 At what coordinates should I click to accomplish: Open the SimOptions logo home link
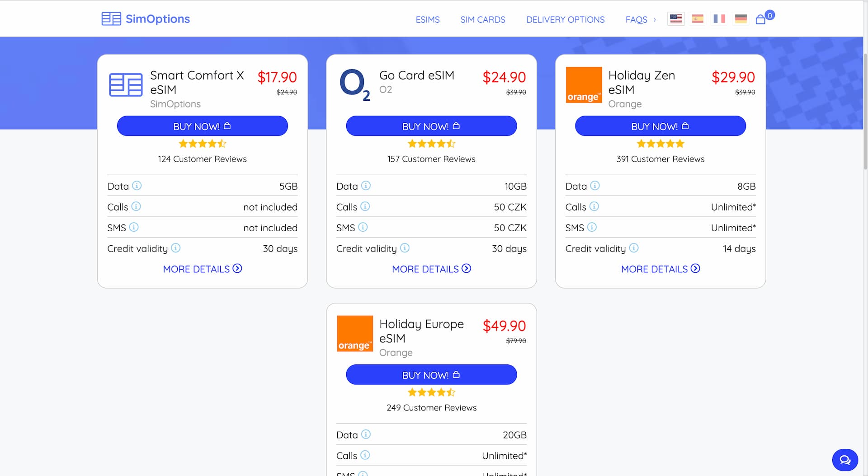[x=146, y=19]
